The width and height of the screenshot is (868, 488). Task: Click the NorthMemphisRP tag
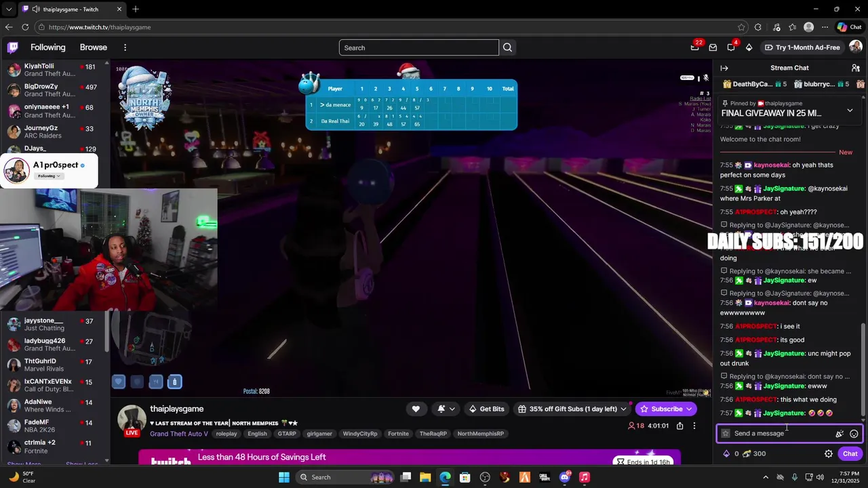click(x=481, y=434)
